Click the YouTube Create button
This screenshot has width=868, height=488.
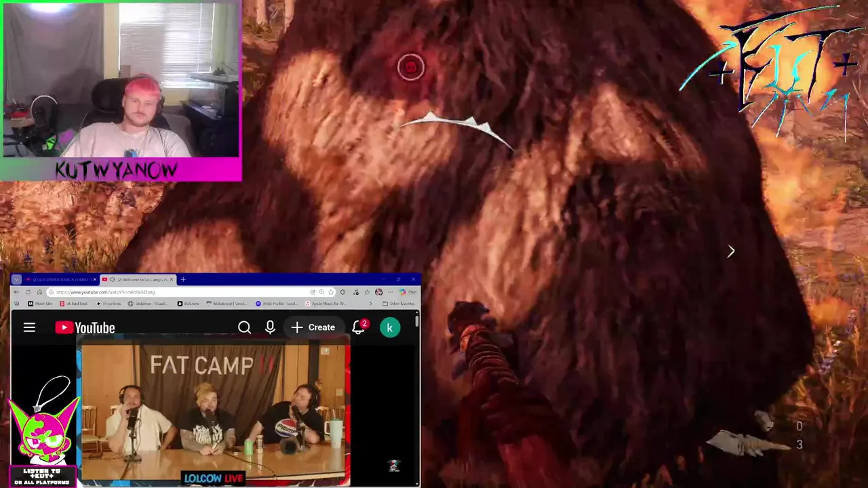pos(313,327)
